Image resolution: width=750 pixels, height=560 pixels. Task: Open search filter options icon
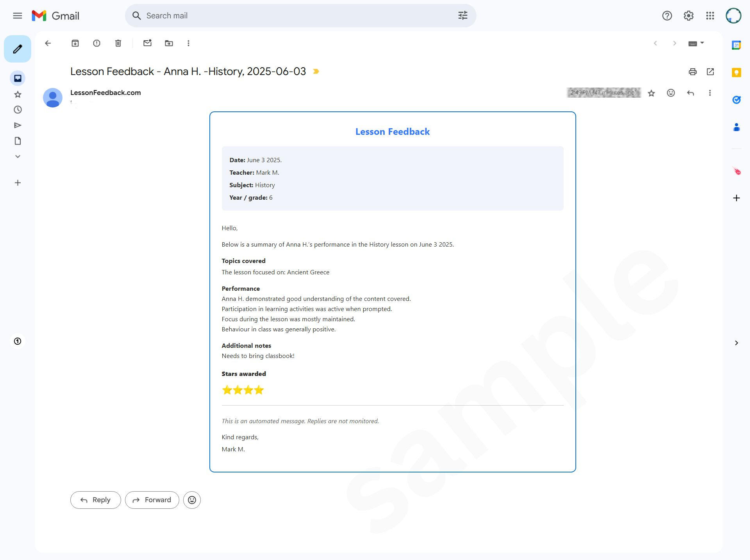point(462,16)
